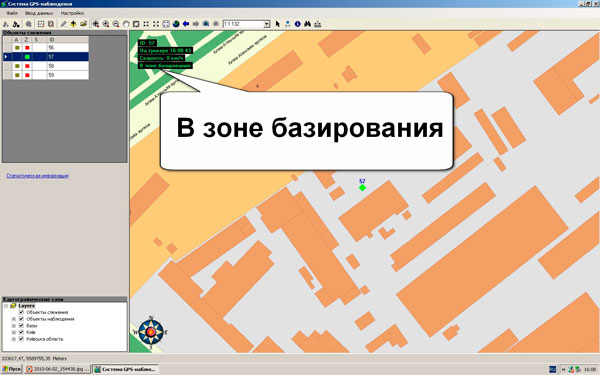Click the fixed zoom in arrows icon

[146, 24]
